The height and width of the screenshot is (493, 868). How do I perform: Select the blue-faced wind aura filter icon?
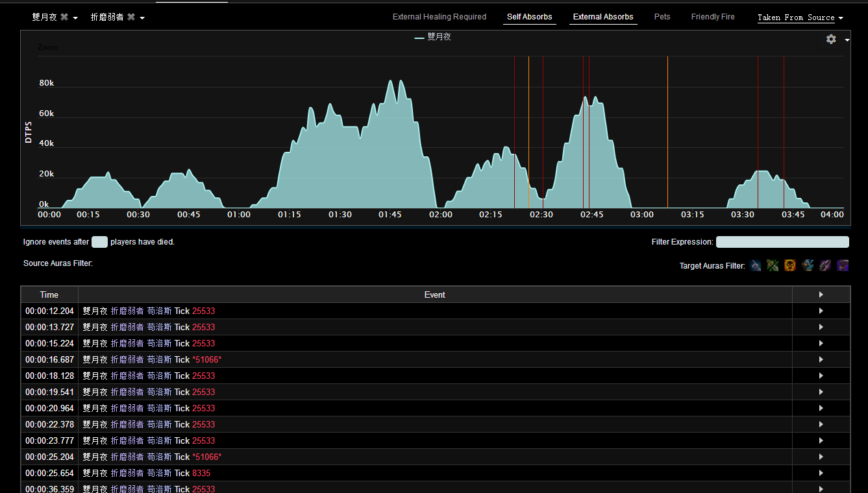pyautogui.click(x=808, y=265)
